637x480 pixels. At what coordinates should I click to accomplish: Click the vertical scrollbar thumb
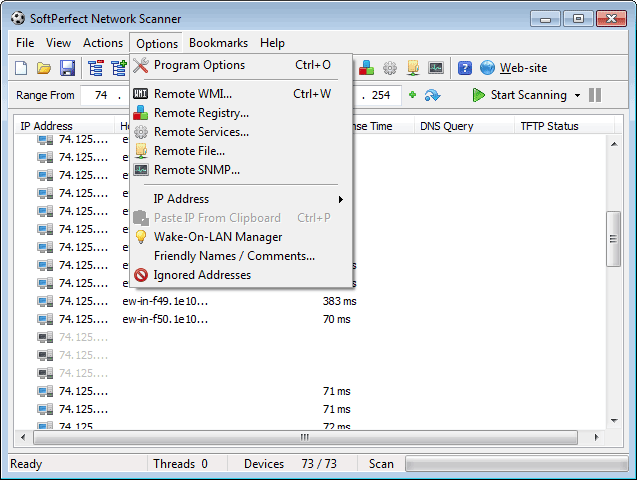pyautogui.click(x=613, y=239)
